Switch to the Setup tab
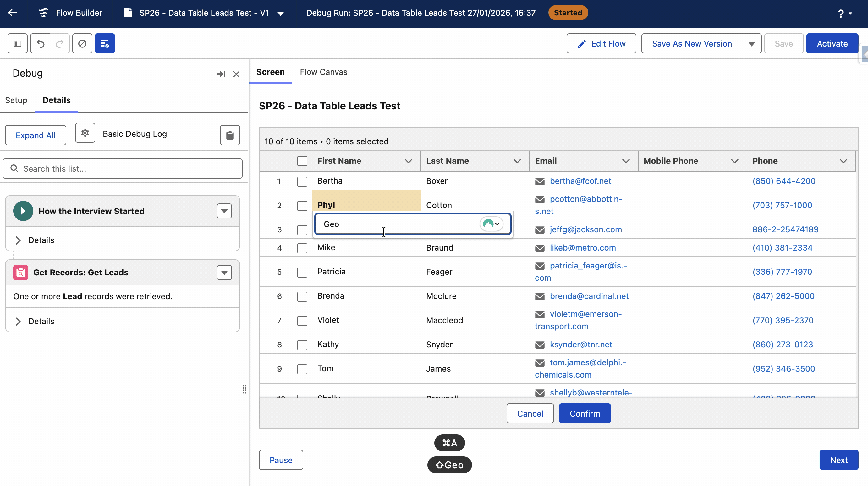This screenshot has width=868, height=486. [x=16, y=100]
